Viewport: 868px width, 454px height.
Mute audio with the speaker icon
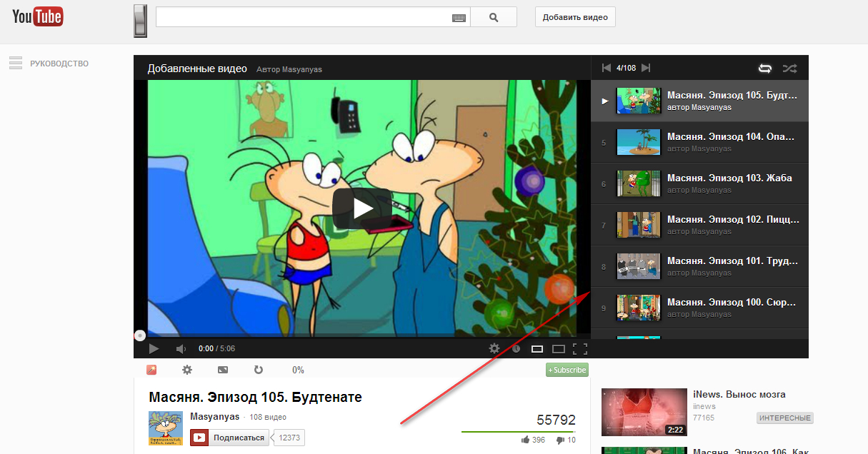(x=181, y=348)
